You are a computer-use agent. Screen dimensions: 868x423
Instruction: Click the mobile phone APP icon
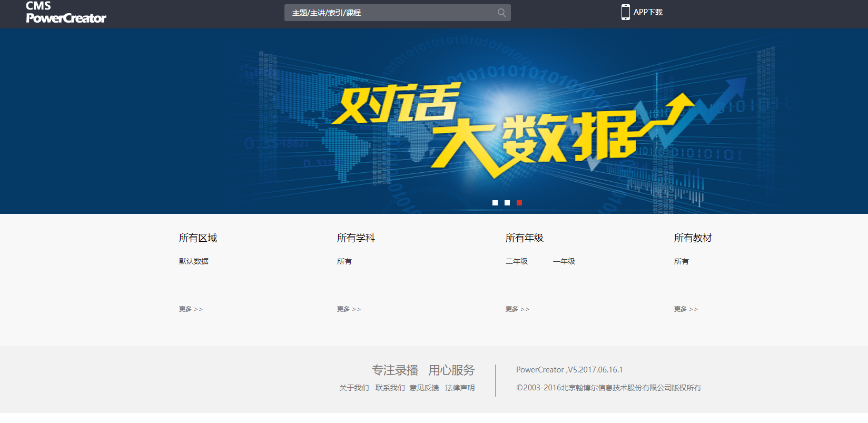tap(625, 12)
